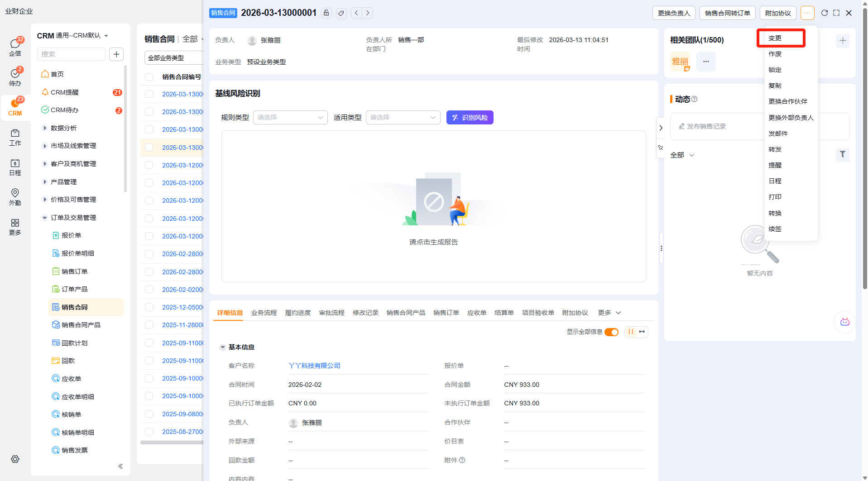Expand the 数据分析 tree node
The height and width of the screenshot is (481, 868).
tap(45, 128)
